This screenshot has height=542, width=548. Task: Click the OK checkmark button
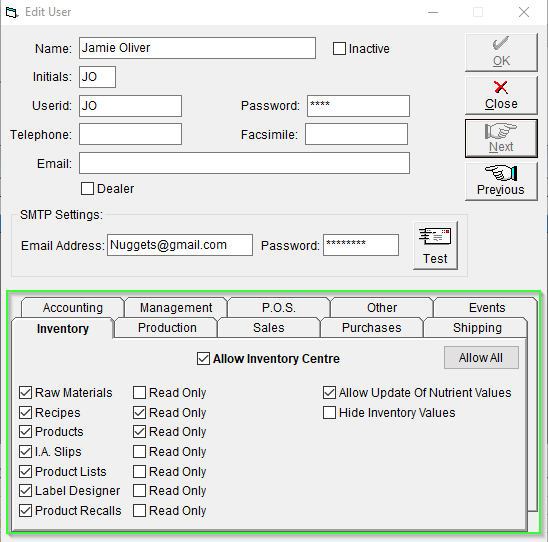click(501, 52)
